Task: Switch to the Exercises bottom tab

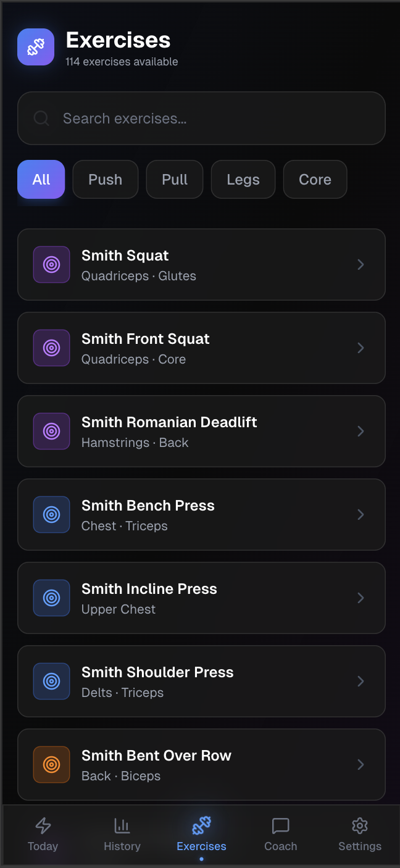Action: (201, 834)
